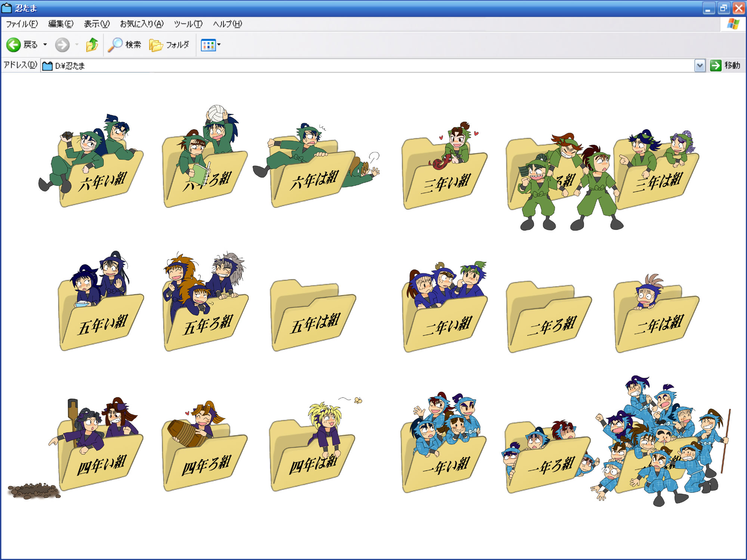Go up one folder level
Viewport: 747px width, 560px height.
tap(92, 44)
